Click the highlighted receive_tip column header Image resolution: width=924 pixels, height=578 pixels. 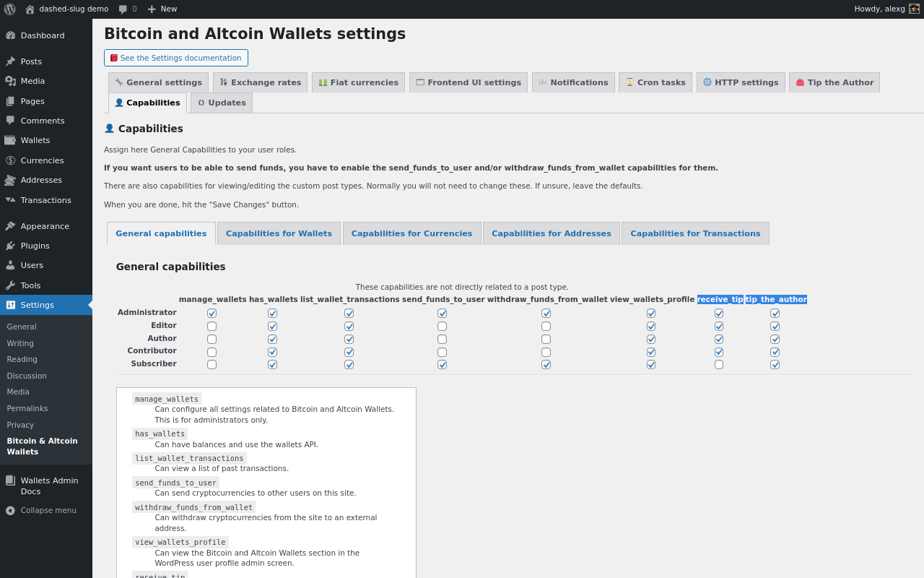pos(720,299)
